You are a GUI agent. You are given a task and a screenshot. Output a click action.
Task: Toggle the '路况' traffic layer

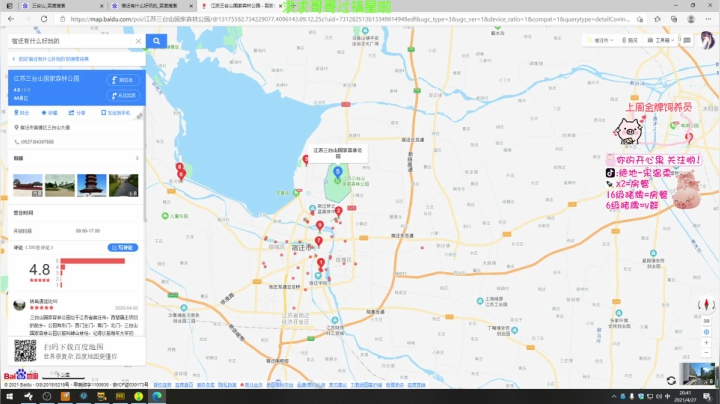630,40
